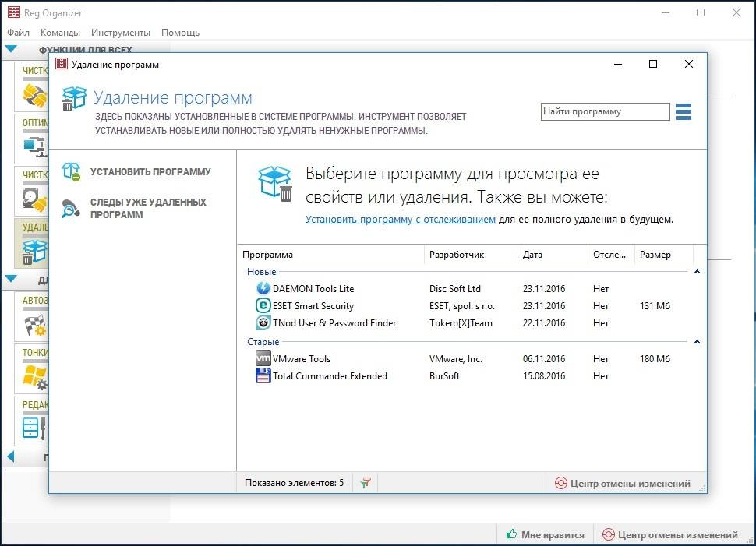756x546 pixels.
Task: Sort by the Отсле... column header
Action: 611,255
